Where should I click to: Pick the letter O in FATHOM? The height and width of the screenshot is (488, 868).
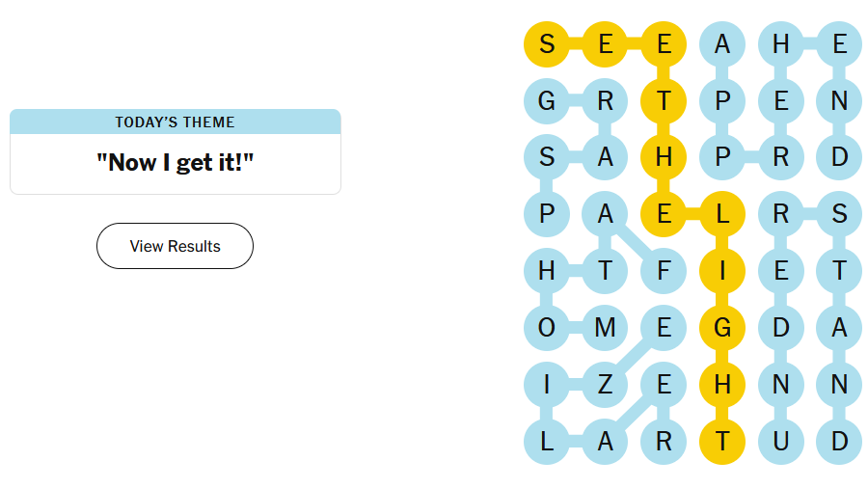(547, 328)
